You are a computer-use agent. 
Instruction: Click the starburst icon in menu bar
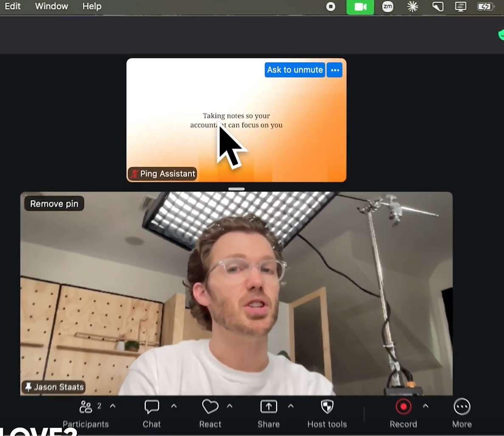click(412, 7)
